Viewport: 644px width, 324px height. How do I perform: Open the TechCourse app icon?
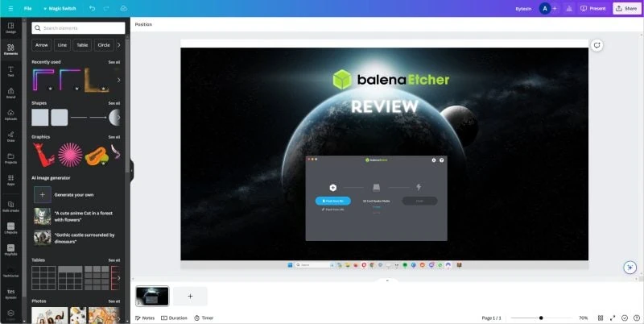[x=10, y=272]
